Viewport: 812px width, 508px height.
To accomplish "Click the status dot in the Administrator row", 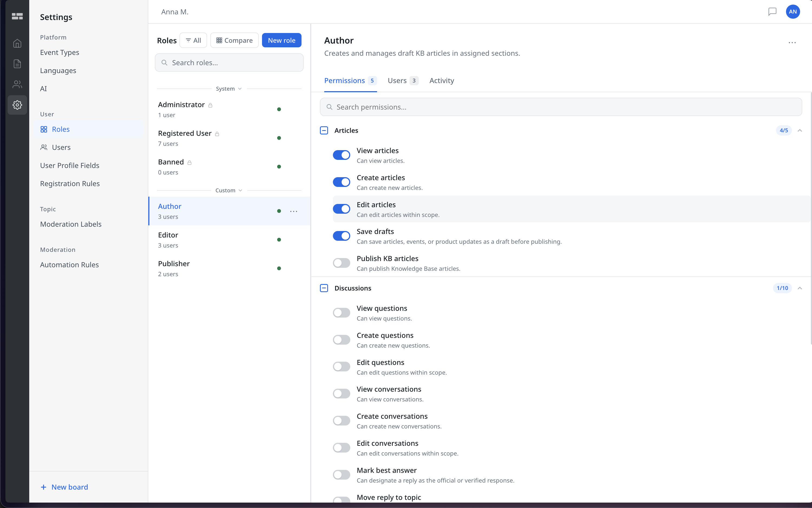I will pos(279,109).
